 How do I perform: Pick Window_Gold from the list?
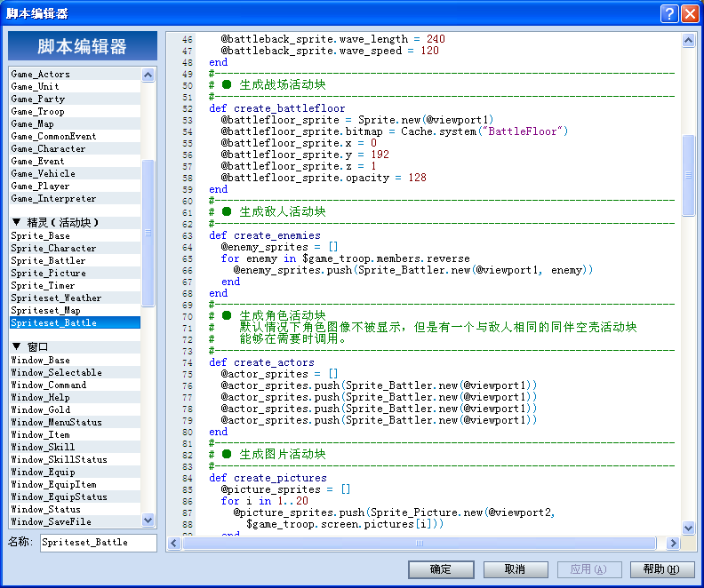(75, 409)
